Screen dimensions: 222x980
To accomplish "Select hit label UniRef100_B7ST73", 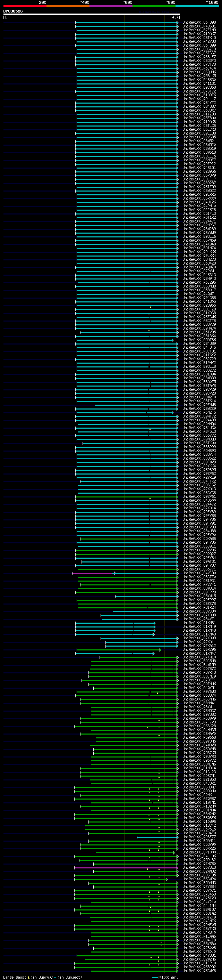I will pyautogui.click(x=199, y=65).
